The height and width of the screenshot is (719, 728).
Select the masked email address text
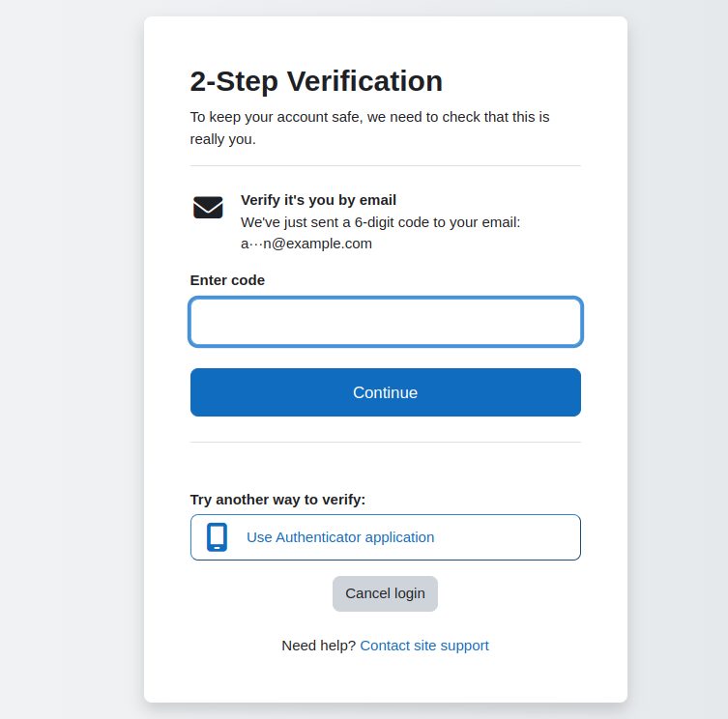pyautogui.click(x=306, y=244)
